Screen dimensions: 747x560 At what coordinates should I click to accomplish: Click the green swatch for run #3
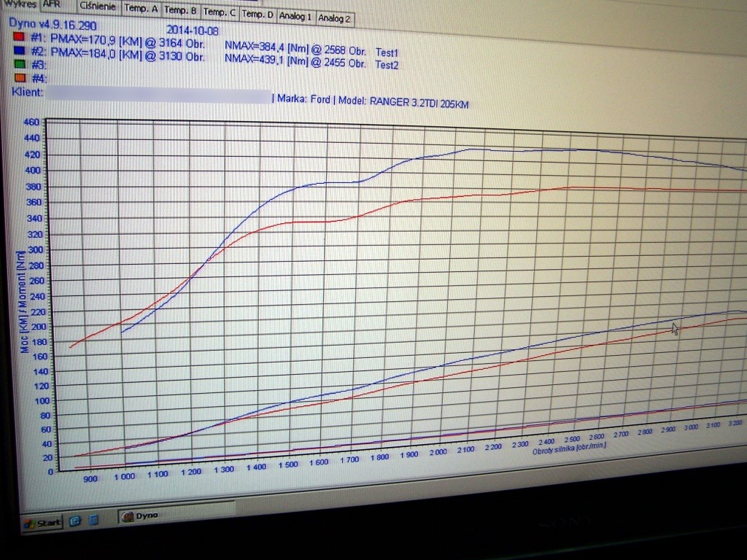19,64
